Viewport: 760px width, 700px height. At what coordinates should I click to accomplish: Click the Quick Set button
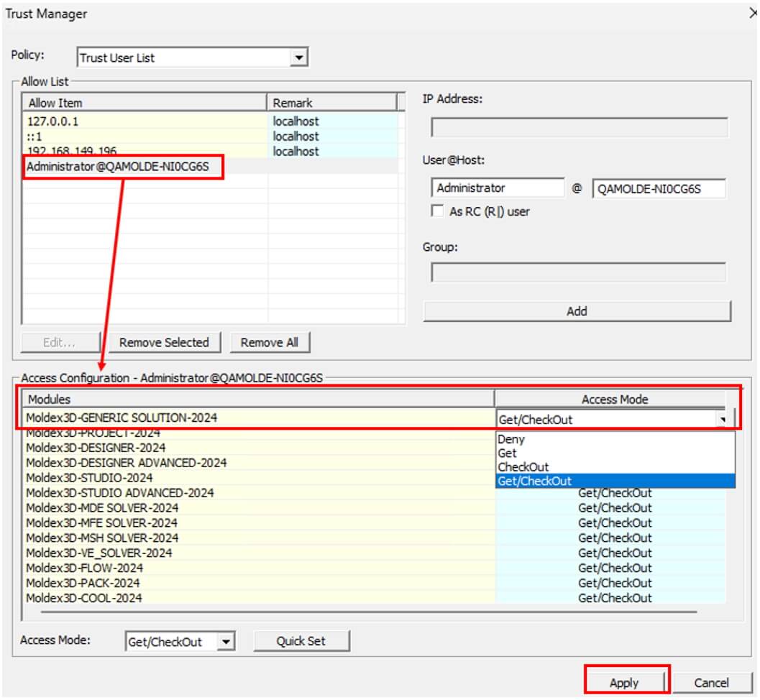point(301,641)
